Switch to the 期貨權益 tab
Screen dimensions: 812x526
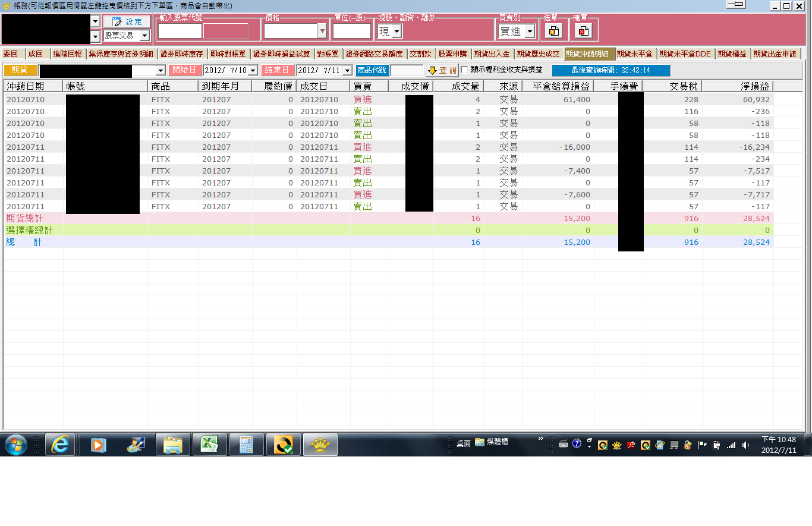click(732, 53)
